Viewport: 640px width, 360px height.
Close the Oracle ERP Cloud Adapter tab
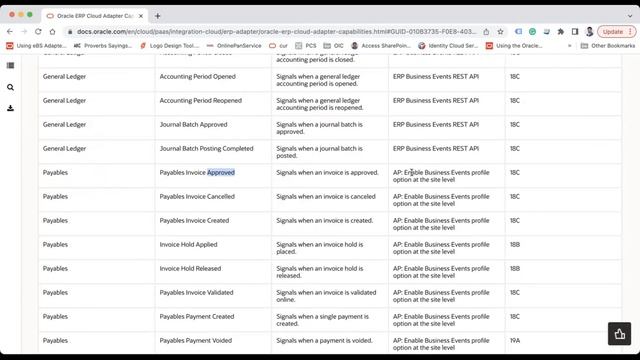tap(141, 16)
